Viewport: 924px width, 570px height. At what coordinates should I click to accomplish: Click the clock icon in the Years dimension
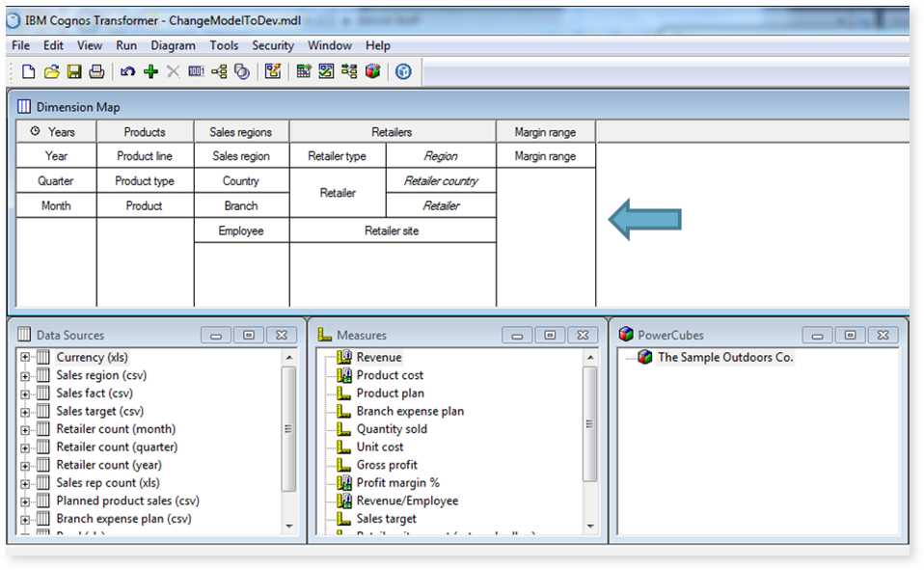(x=36, y=131)
